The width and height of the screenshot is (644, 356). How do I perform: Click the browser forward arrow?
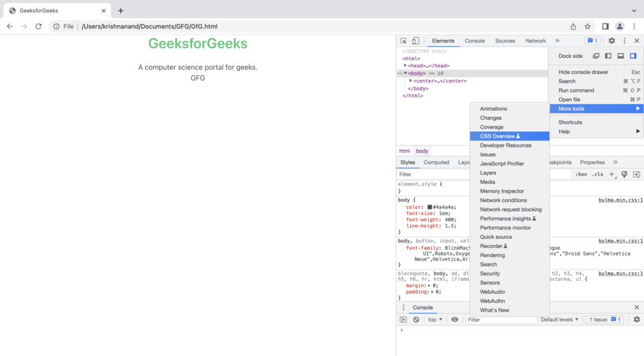pyautogui.click(x=24, y=26)
